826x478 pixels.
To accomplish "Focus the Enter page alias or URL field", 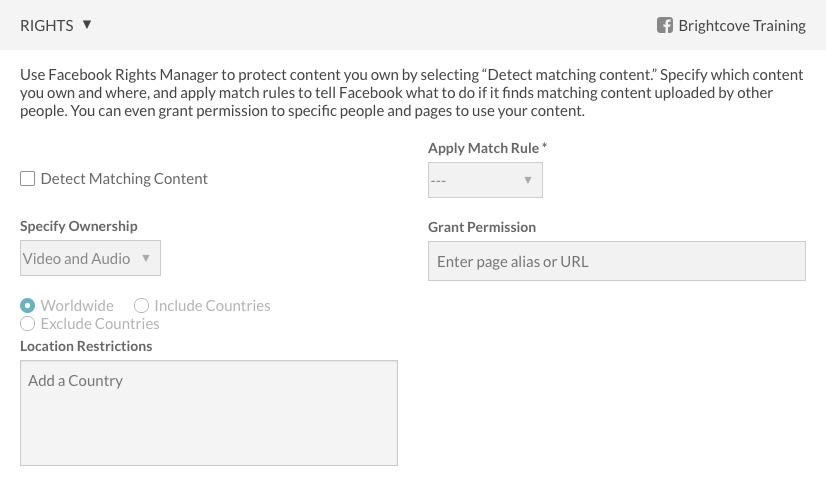I will pyautogui.click(x=616, y=262).
